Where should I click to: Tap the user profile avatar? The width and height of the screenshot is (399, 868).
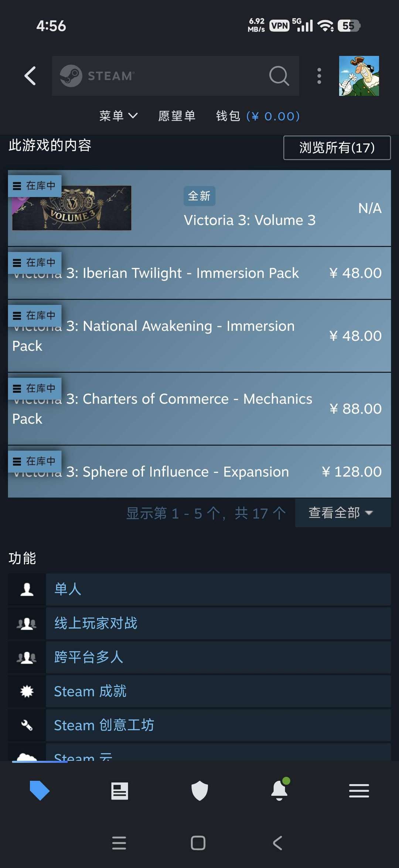pyautogui.click(x=359, y=76)
